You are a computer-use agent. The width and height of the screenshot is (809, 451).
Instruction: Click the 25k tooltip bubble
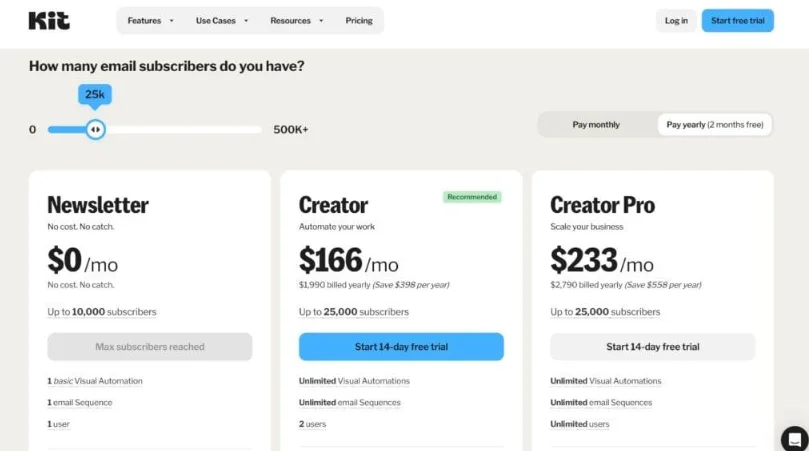[95, 95]
